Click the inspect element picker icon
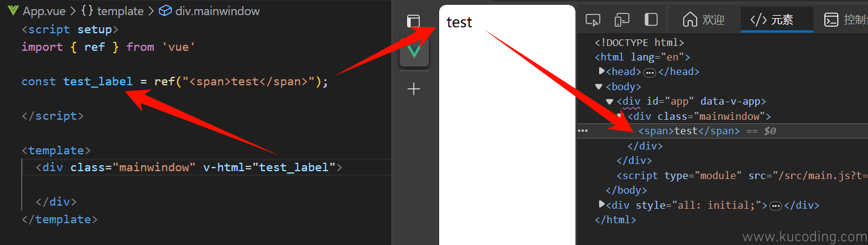 click(x=593, y=20)
